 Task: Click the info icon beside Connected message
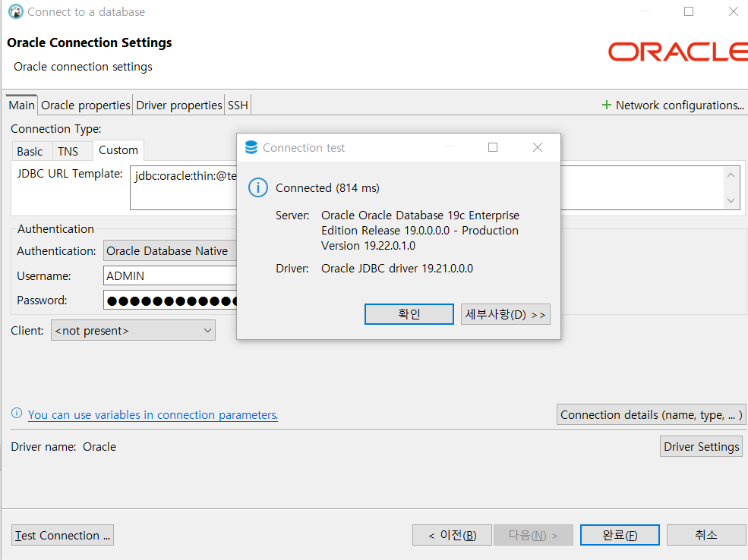(x=258, y=187)
